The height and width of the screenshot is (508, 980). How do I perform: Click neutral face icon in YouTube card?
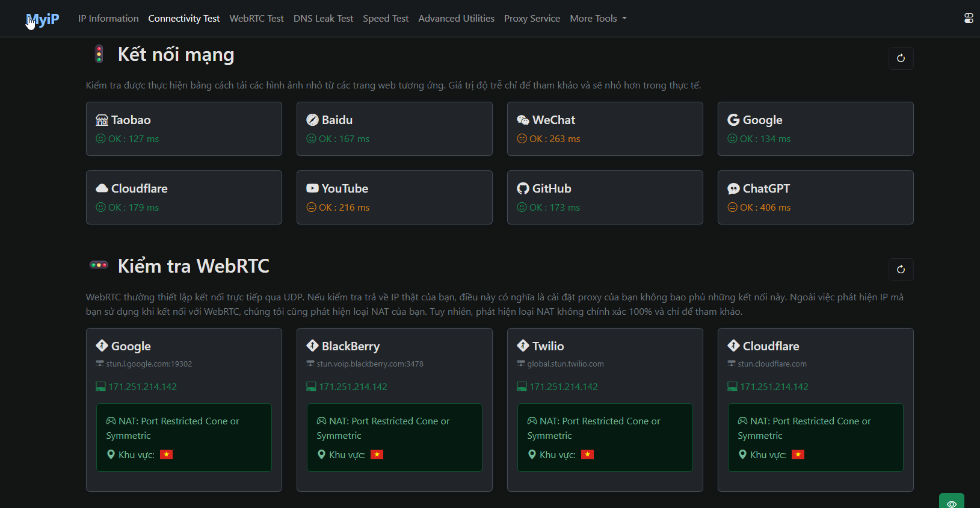[311, 207]
